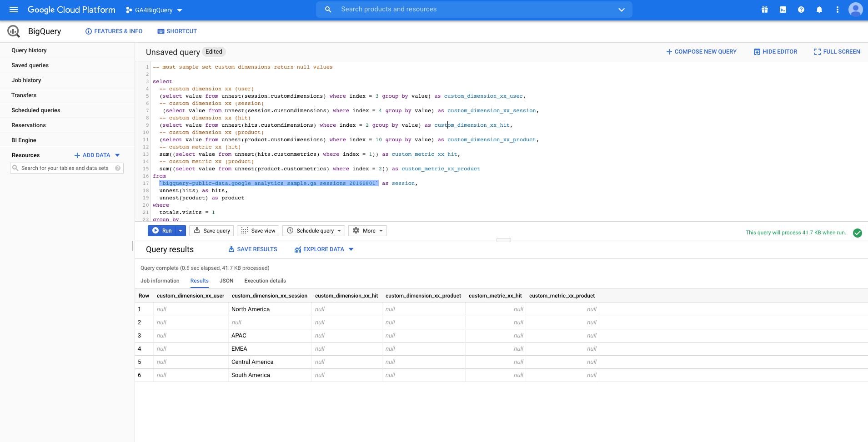
Task: Switch to JSON tab
Action: (226, 281)
